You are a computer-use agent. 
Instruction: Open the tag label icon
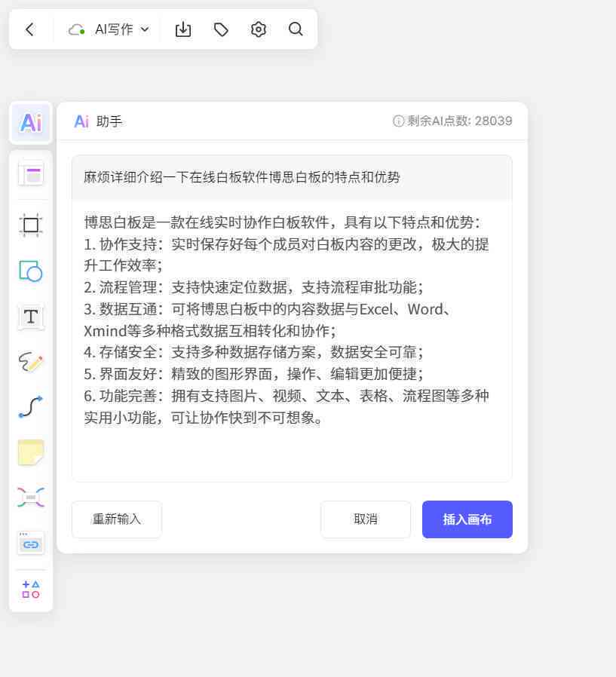tap(221, 29)
